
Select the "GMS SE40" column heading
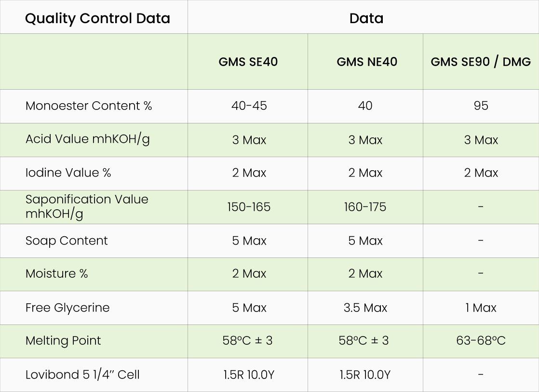click(x=248, y=62)
